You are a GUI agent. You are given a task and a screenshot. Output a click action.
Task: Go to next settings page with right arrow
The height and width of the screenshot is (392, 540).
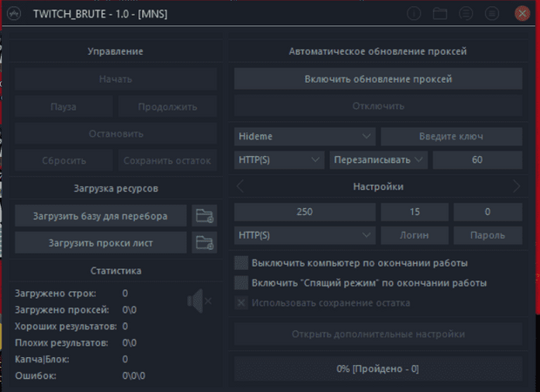click(x=516, y=186)
